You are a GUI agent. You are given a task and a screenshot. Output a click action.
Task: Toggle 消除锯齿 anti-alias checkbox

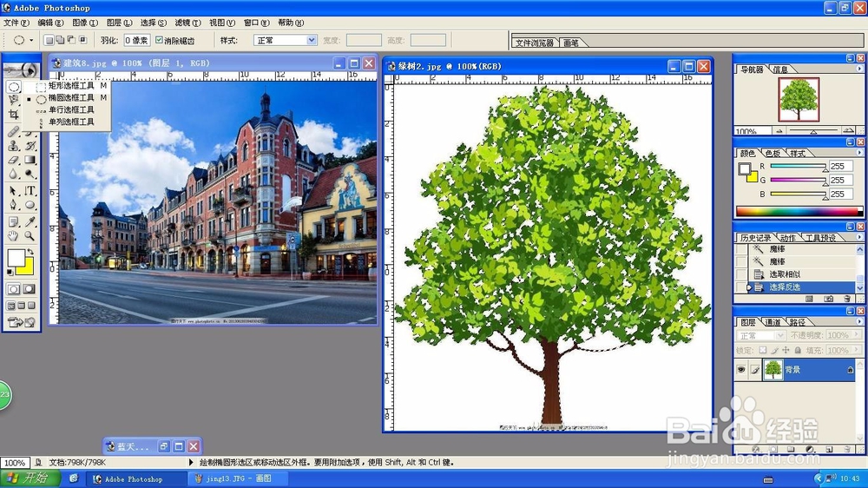[159, 40]
